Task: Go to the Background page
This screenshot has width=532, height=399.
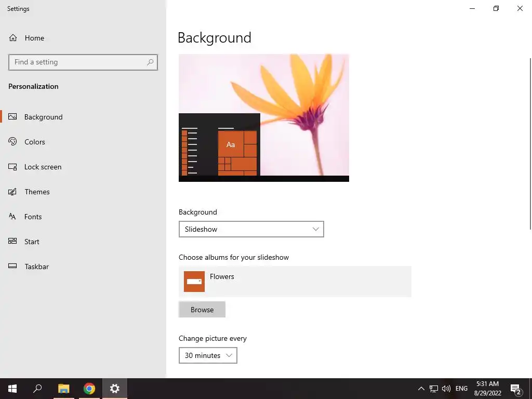Action: pos(83,117)
